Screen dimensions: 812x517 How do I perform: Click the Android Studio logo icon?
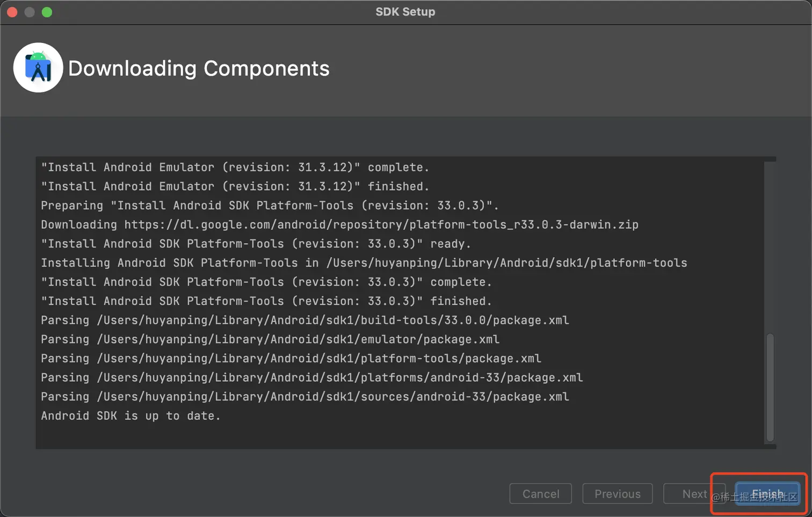tap(38, 68)
